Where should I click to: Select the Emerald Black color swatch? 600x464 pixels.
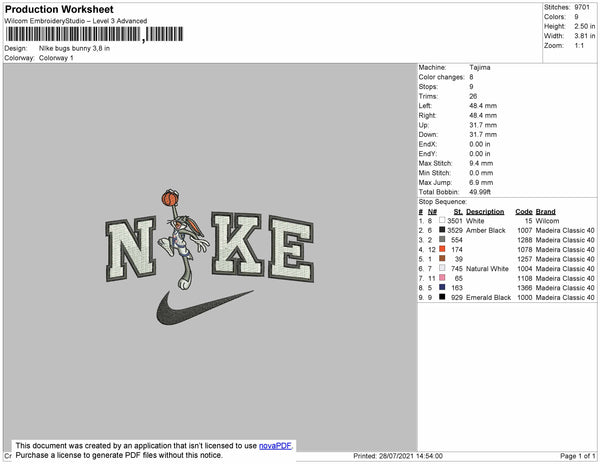(x=442, y=297)
